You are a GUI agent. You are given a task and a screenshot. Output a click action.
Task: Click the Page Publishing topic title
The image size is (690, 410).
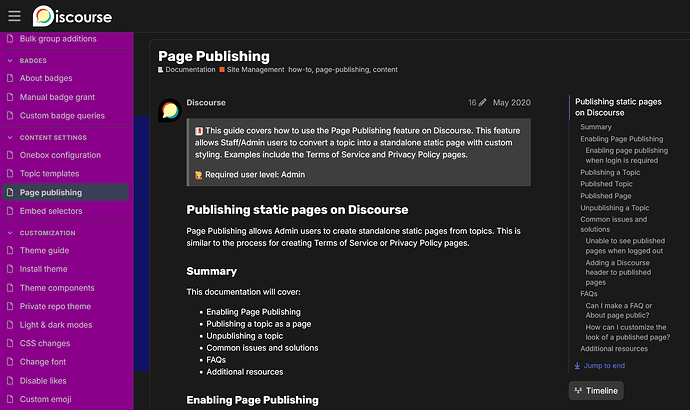214,56
